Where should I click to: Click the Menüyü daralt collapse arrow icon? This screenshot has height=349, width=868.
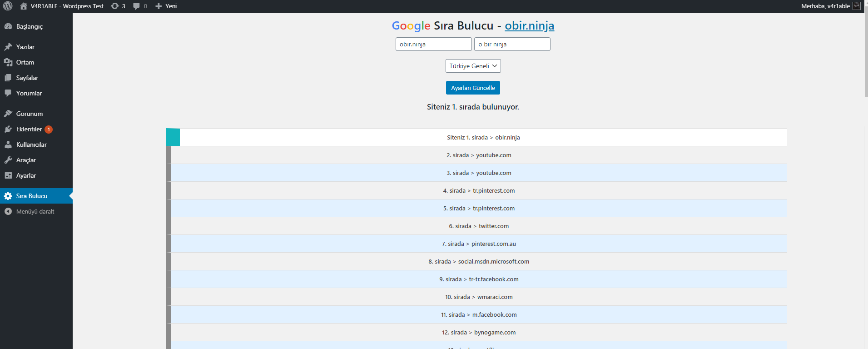(x=8, y=211)
